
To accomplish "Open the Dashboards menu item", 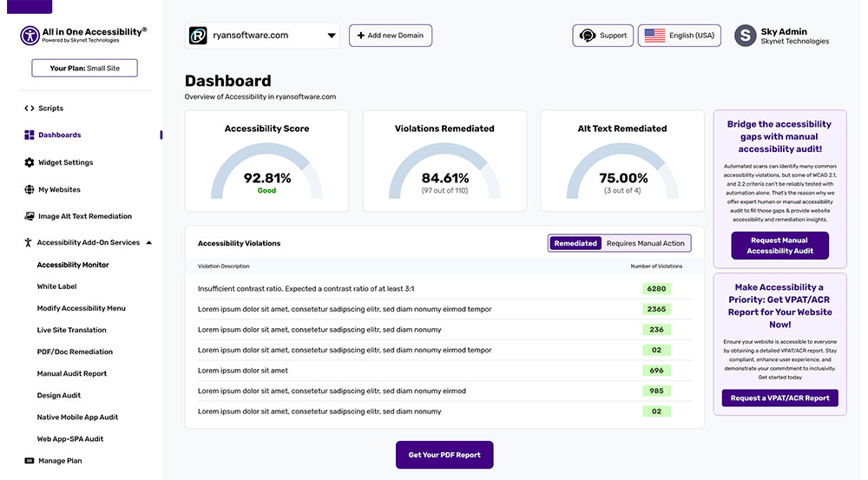I will point(59,135).
